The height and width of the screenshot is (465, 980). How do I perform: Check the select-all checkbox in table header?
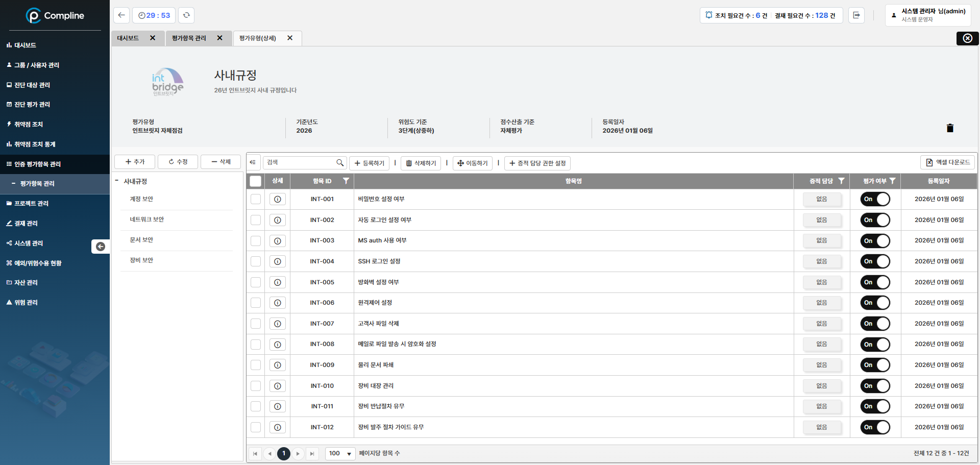click(255, 181)
